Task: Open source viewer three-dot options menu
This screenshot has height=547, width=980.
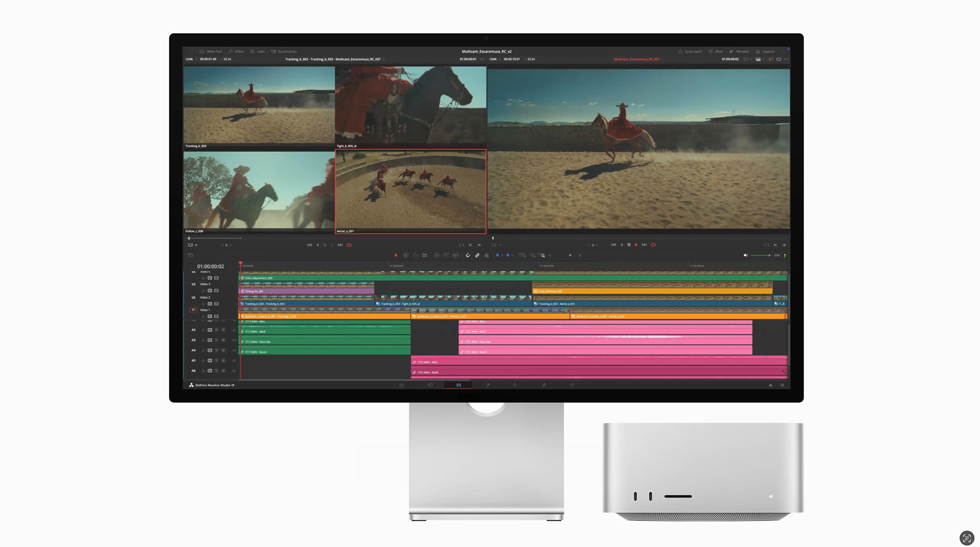Action: [x=483, y=59]
